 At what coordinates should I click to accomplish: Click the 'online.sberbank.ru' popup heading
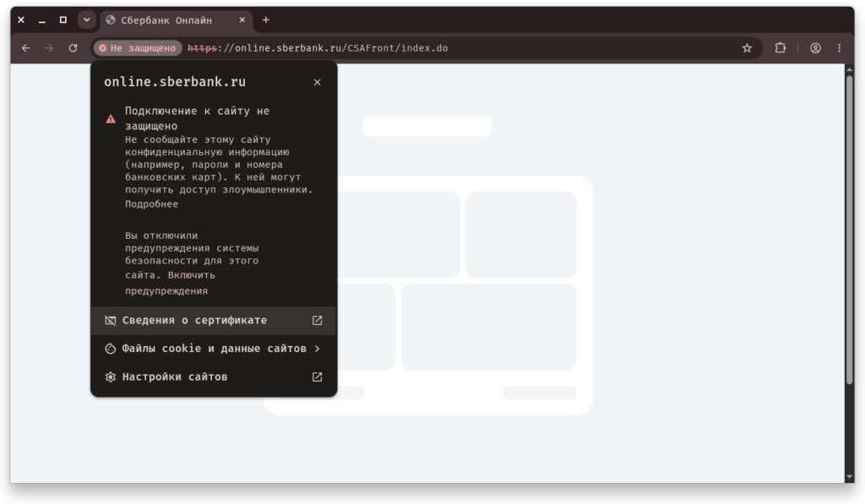175,82
